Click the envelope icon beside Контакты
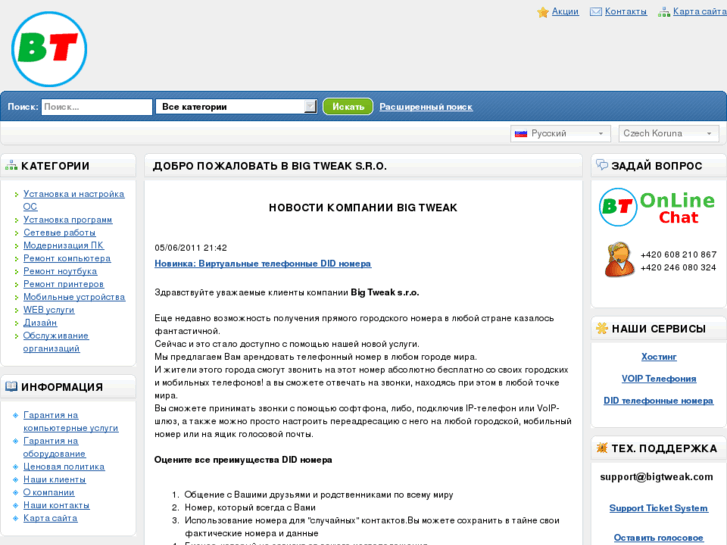Screen dimensions: 727x545 596,12
